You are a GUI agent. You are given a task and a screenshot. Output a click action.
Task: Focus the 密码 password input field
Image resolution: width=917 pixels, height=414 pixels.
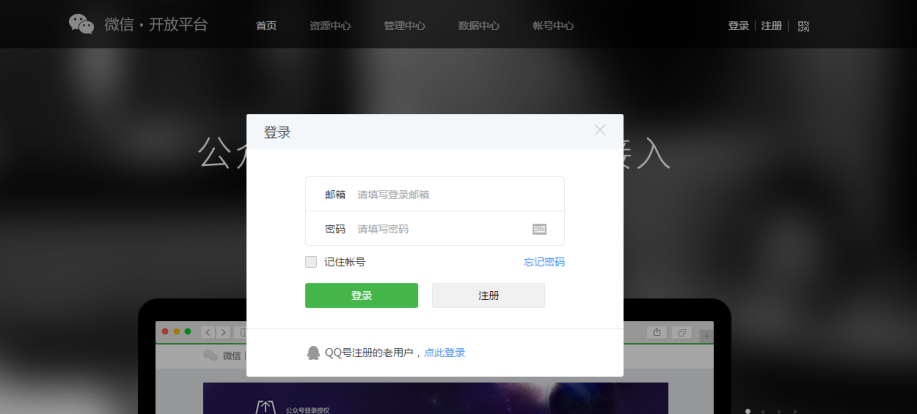(x=440, y=229)
